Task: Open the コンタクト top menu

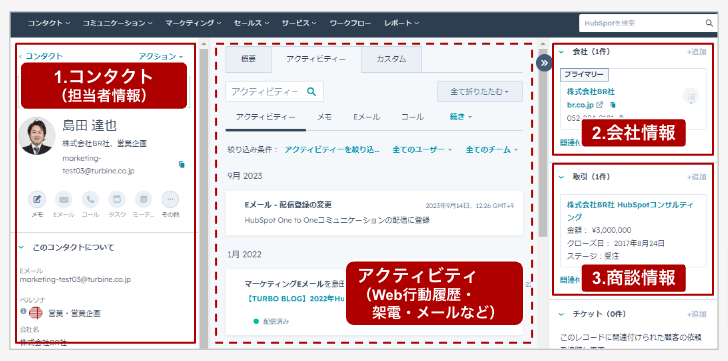Action: 49,23
